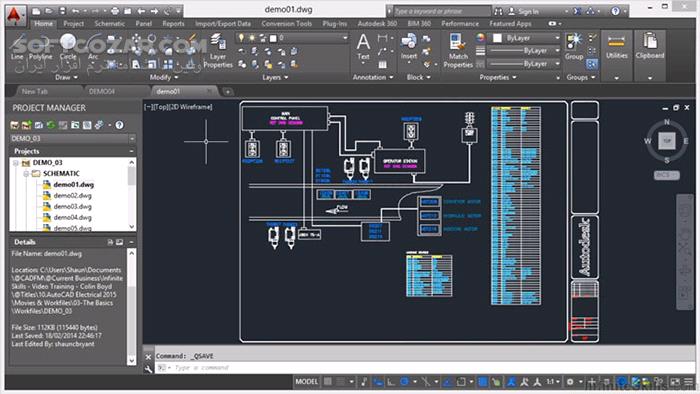Open the Reports ribbon tab

click(173, 24)
